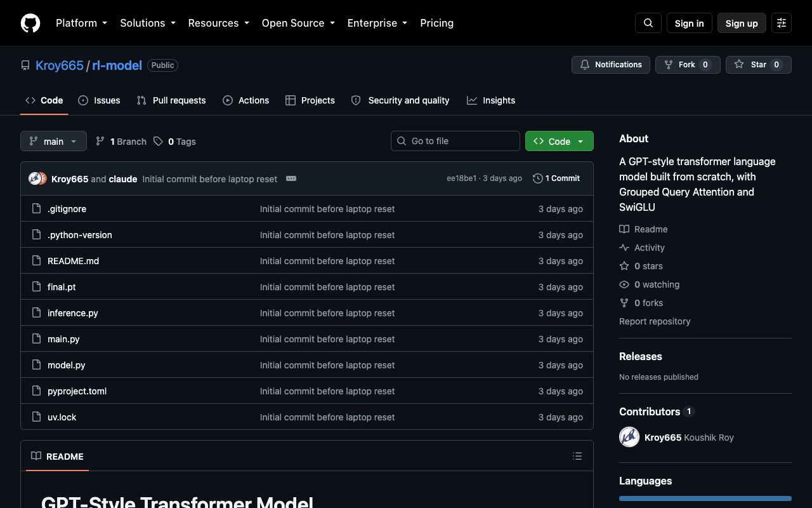Click the tag icon next to 0 Tags
This screenshot has height=508, width=812.
158,141
